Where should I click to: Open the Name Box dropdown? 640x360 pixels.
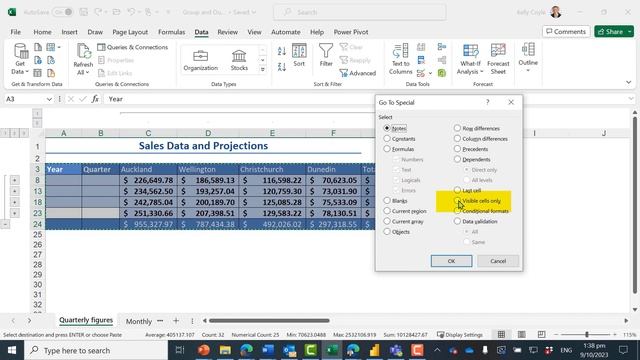49,99
